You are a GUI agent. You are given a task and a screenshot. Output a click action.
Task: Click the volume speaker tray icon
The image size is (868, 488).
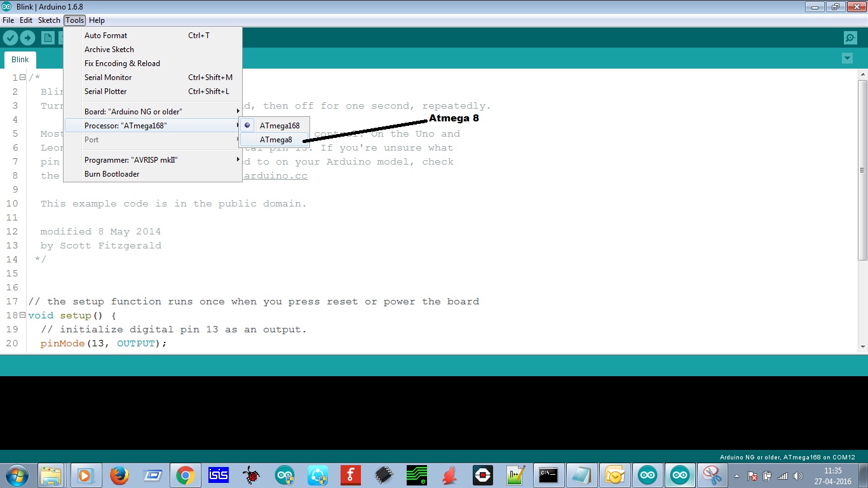point(798,475)
